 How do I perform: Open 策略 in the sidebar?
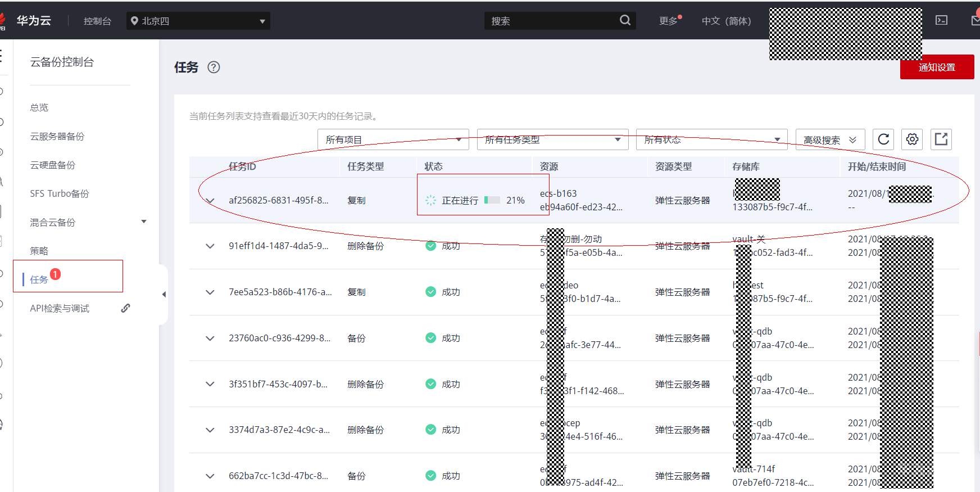tap(39, 251)
